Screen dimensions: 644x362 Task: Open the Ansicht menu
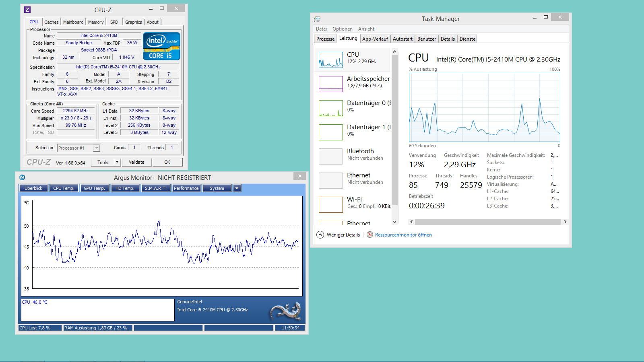(366, 29)
